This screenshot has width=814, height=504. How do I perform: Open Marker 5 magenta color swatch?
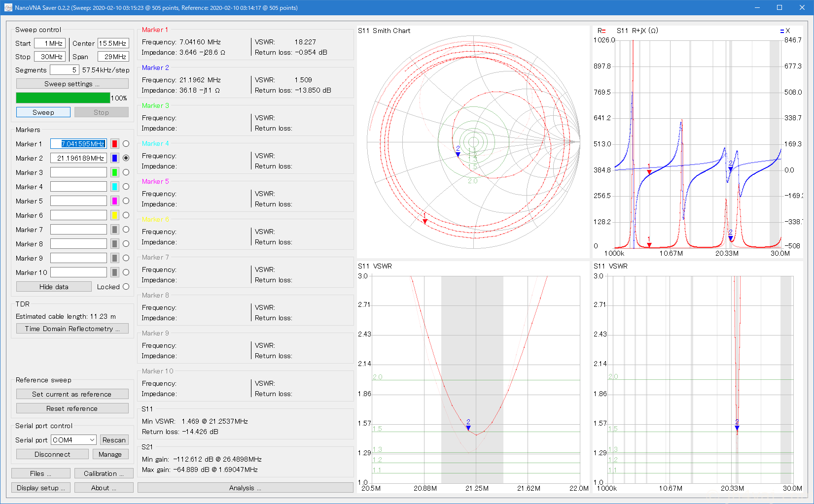pyautogui.click(x=114, y=201)
